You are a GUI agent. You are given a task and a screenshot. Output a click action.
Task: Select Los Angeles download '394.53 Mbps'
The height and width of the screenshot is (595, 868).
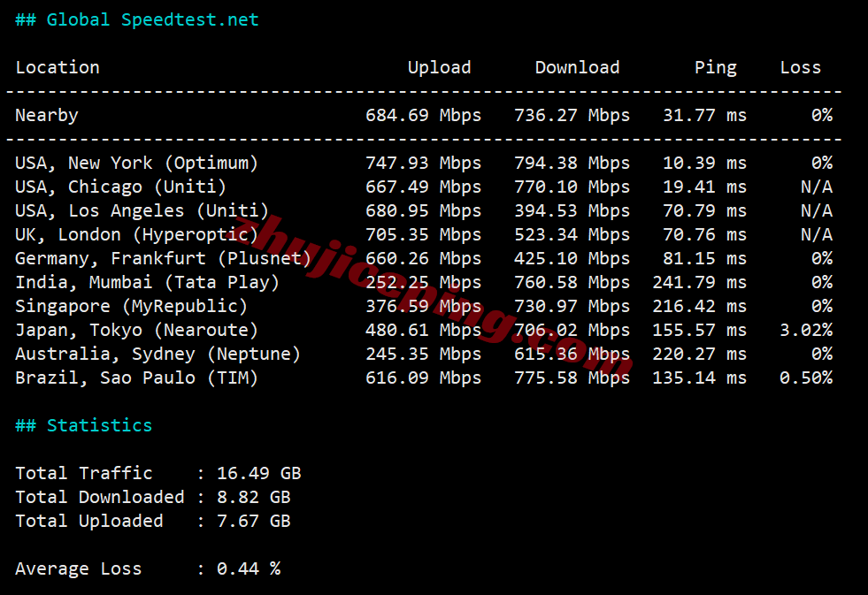(x=572, y=210)
